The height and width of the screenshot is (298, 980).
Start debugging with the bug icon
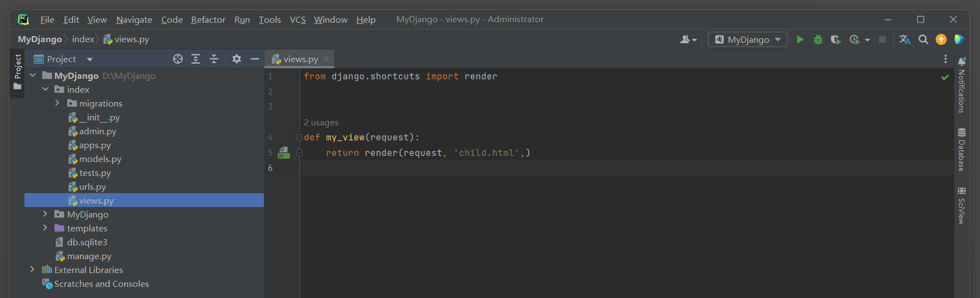[818, 39]
